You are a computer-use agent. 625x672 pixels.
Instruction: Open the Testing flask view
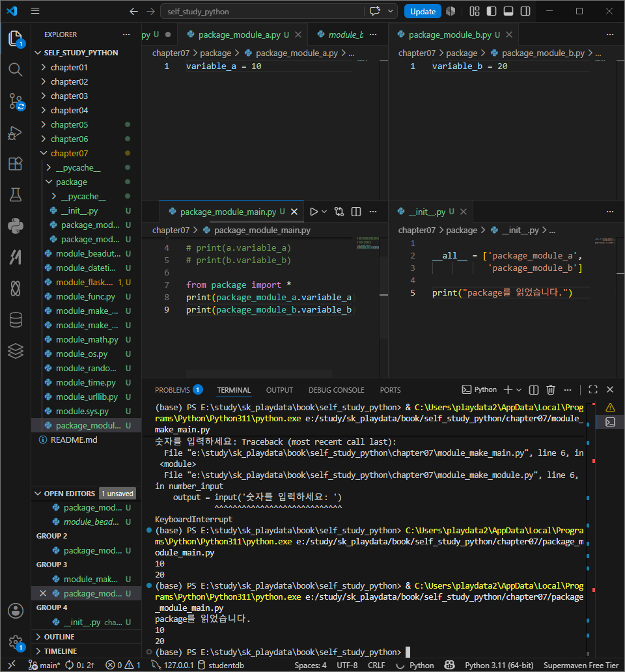16,195
